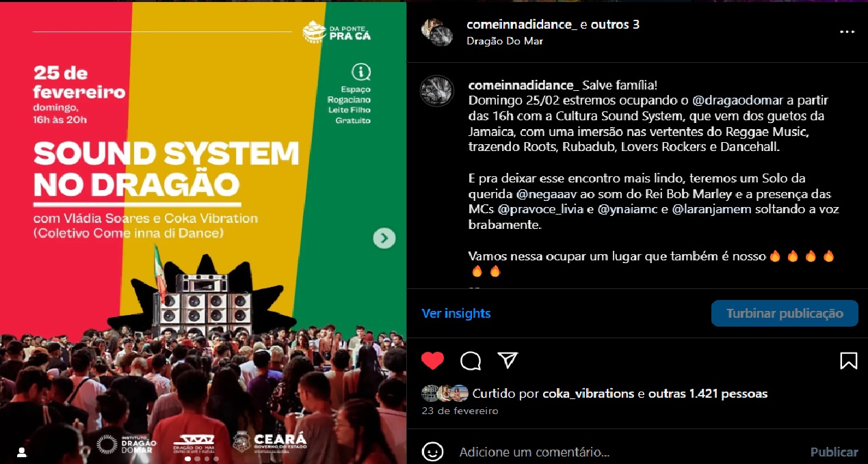
Task: Click Turbinar publicação button
Action: (785, 314)
